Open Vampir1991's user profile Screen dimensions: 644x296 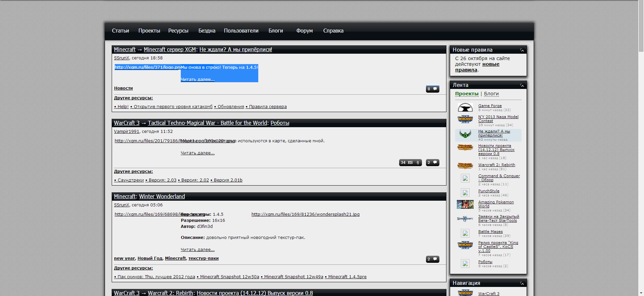pyautogui.click(x=126, y=132)
